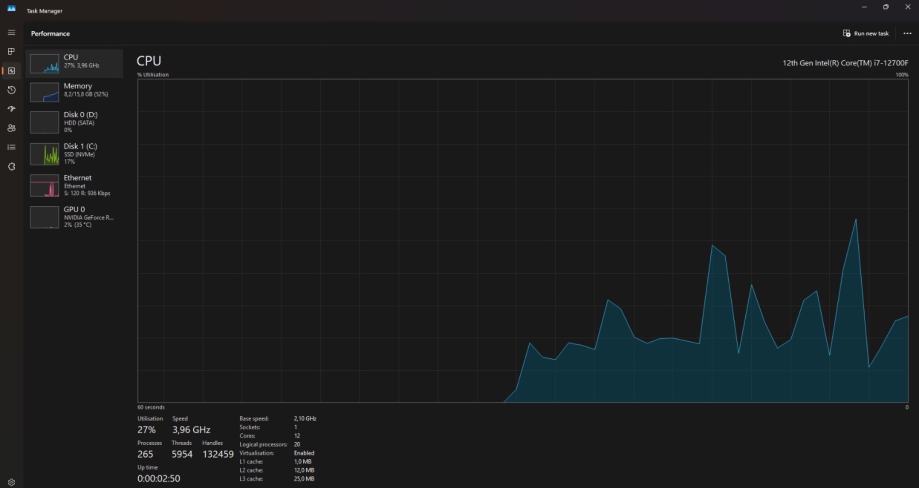
Task: Open the Details page icon
Action: coord(11,147)
